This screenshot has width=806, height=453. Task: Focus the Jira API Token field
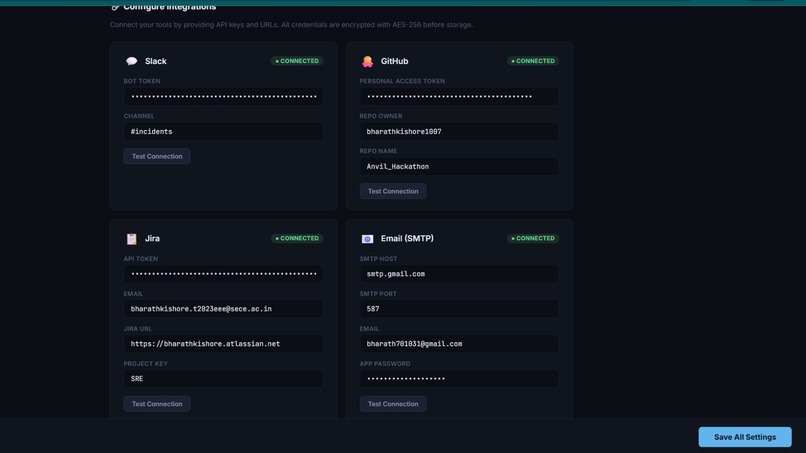(x=223, y=274)
